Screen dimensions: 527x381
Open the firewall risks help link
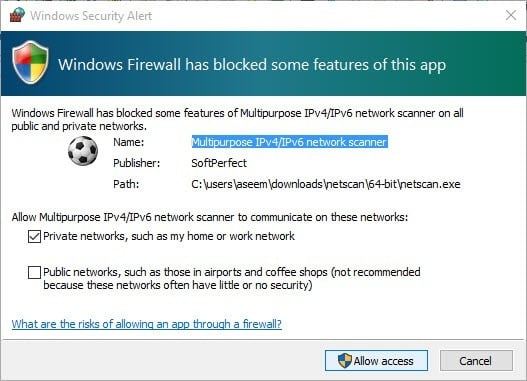(147, 324)
